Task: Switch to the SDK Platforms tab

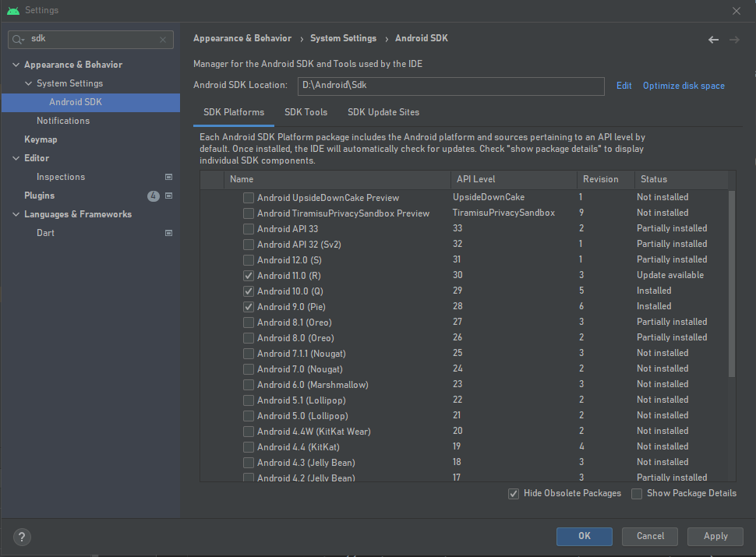Action: pos(234,112)
